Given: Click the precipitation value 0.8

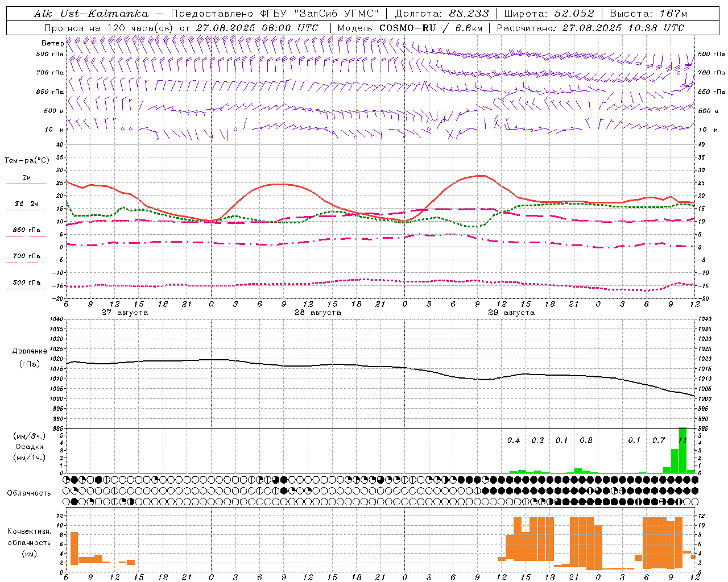Looking at the screenshot, I should tap(586, 440).
